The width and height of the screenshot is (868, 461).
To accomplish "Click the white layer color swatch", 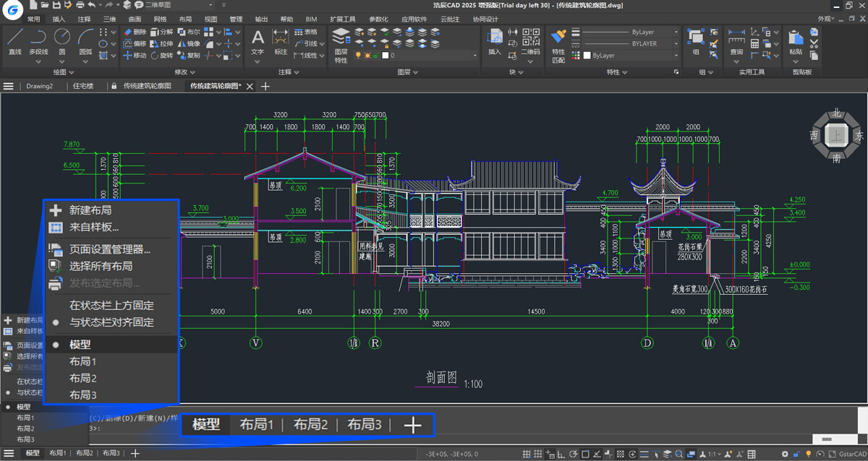I will coord(385,56).
